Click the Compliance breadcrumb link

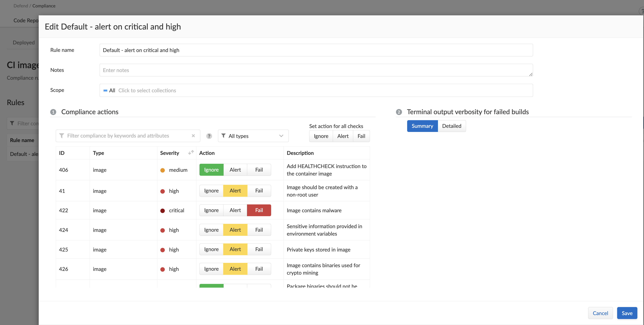pyautogui.click(x=44, y=6)
